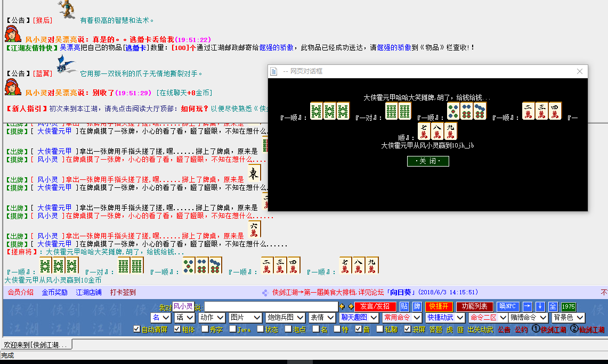Click the 牌 button
The width and height of the screenshot is (608, 364).
(x=417, y=307)
